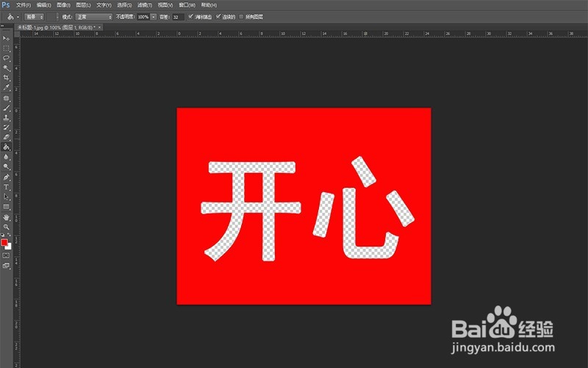
Task: Toggle Quick Mask mode
Action: [x=6, y=255]
